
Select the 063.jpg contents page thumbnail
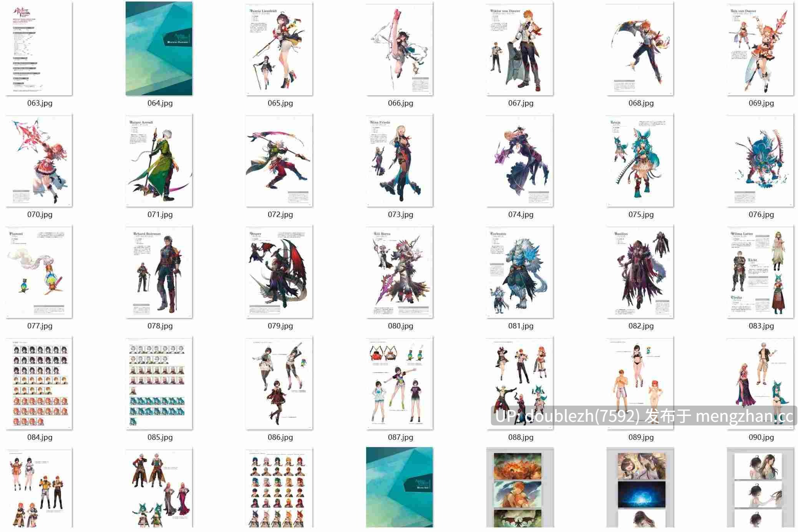click(39, 48)
